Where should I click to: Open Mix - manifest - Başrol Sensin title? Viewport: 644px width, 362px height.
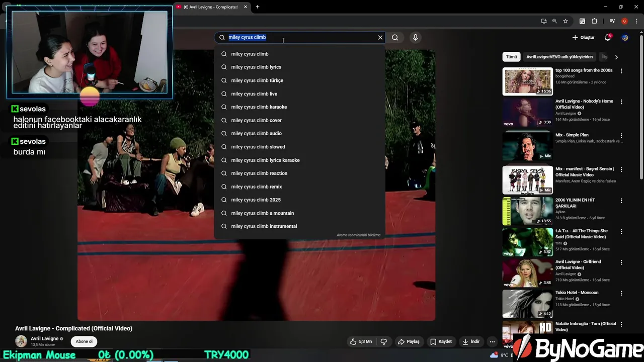click(585, 172)
